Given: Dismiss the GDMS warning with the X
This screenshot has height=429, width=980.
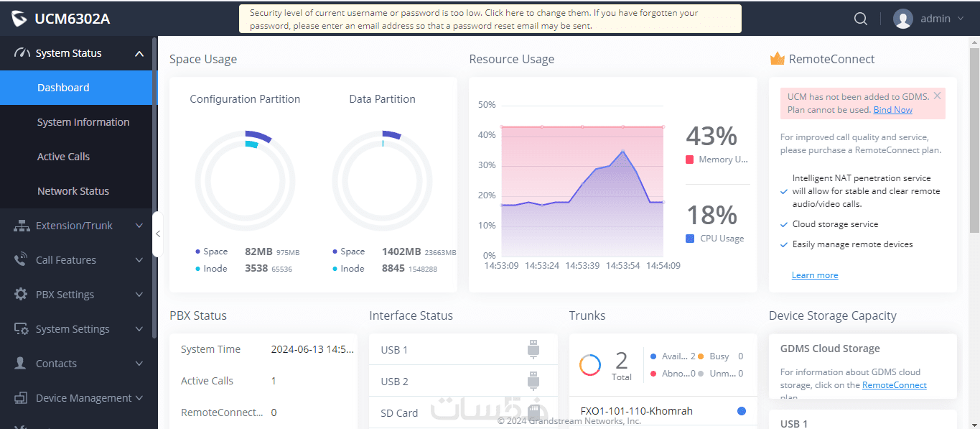Looking at the screenshot, I should [x=937, y=96].
